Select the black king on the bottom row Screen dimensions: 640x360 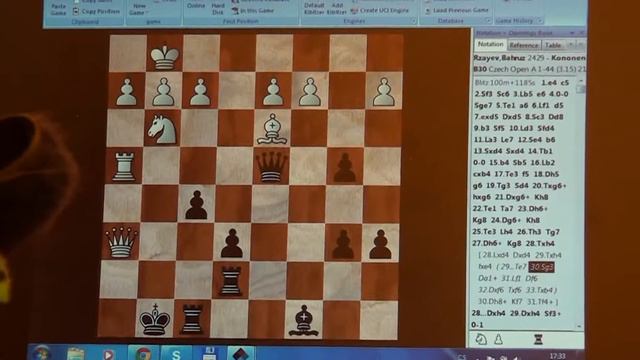155,319
